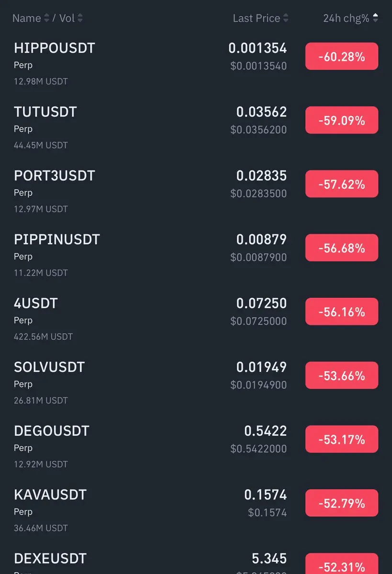Toggle the -56.68% change badge
The height and width of the screenshot is (574, 392).
pos(342,248)
